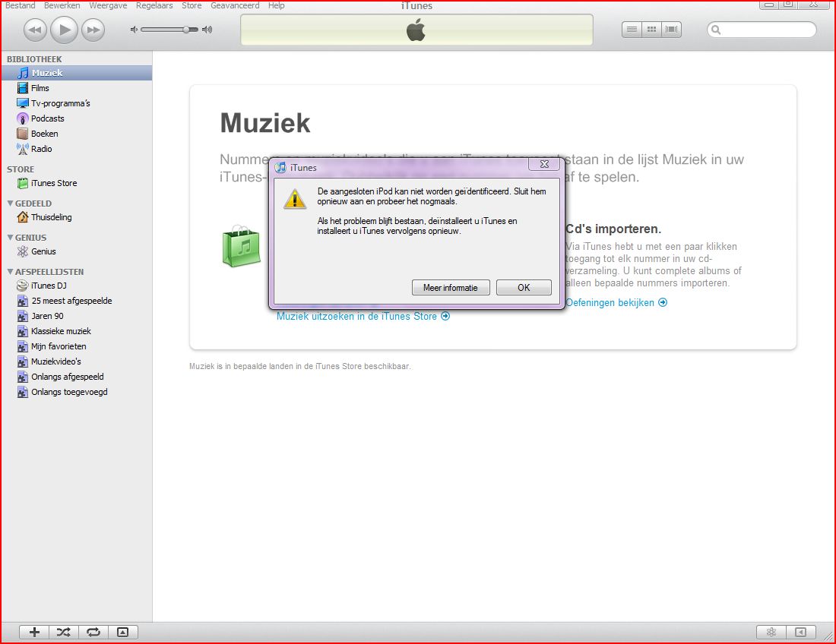The height and width of the screenshot is (644, 836).
Task: Open the Help menu
Action: [276, 5]
